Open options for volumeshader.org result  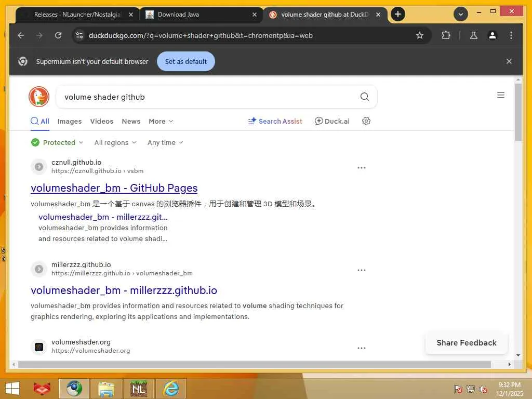point(362,348)
